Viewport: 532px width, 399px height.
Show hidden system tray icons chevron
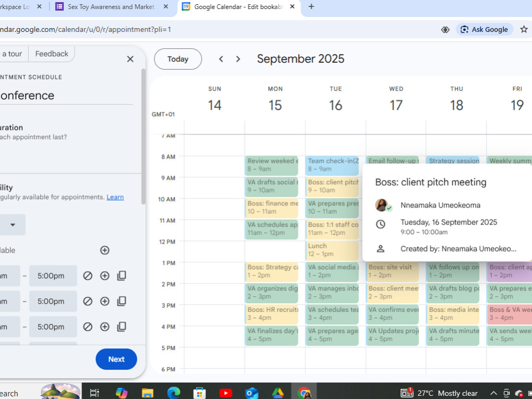point(494,393)
